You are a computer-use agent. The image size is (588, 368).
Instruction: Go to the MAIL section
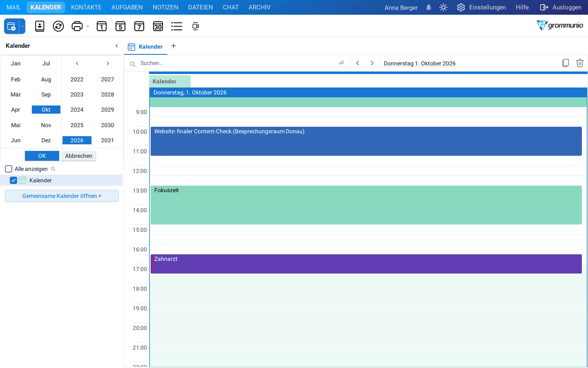pos(13,7)
